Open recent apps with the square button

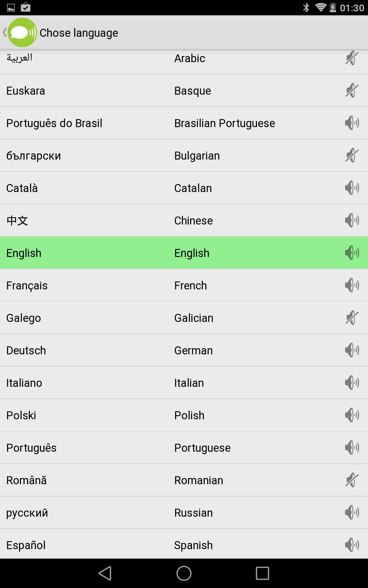tap(262, 573)
